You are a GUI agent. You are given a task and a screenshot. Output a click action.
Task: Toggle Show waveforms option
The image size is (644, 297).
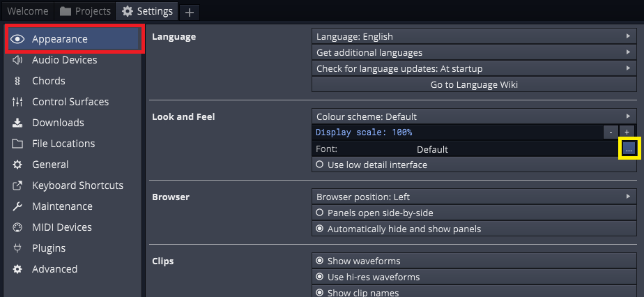click(320, 261)
